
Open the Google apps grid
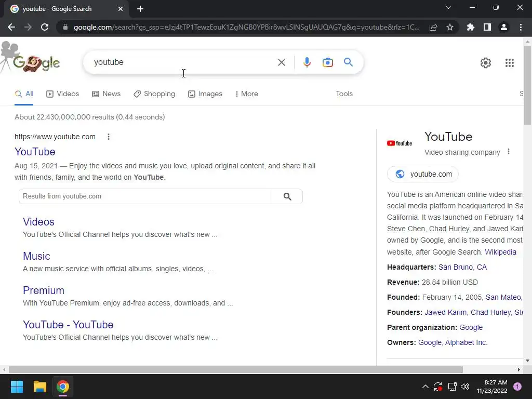(510, 63)
